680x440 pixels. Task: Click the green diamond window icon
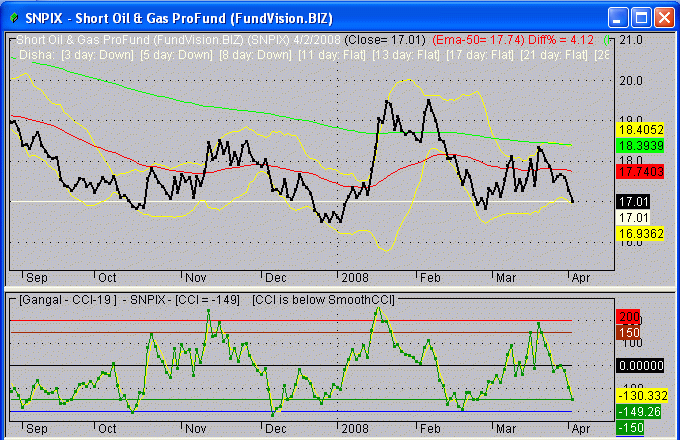14,18
